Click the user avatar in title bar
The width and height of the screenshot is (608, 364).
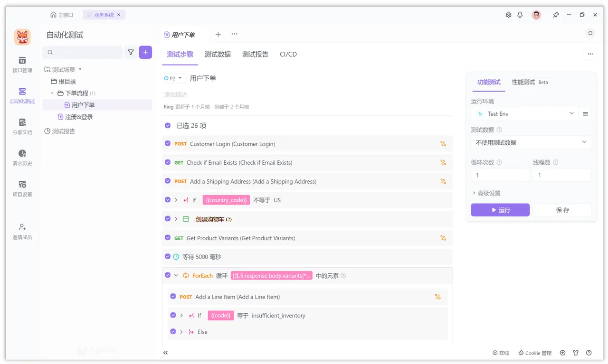[x=536, y=15]
